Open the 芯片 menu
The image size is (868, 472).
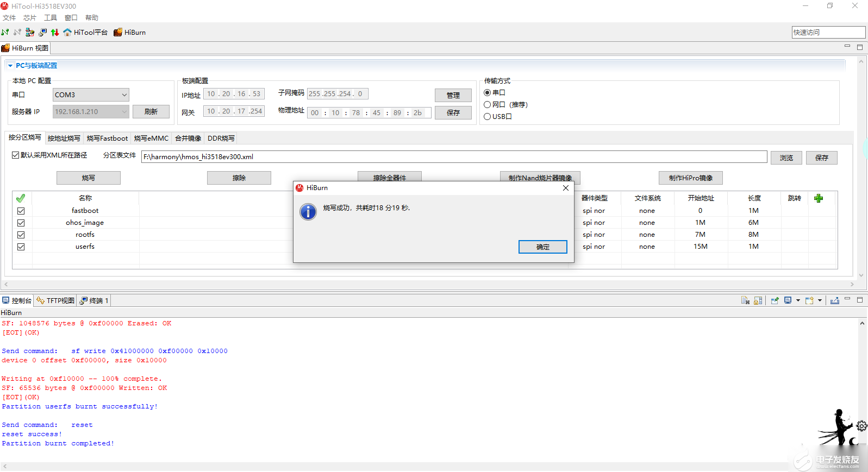coord(30,18)
